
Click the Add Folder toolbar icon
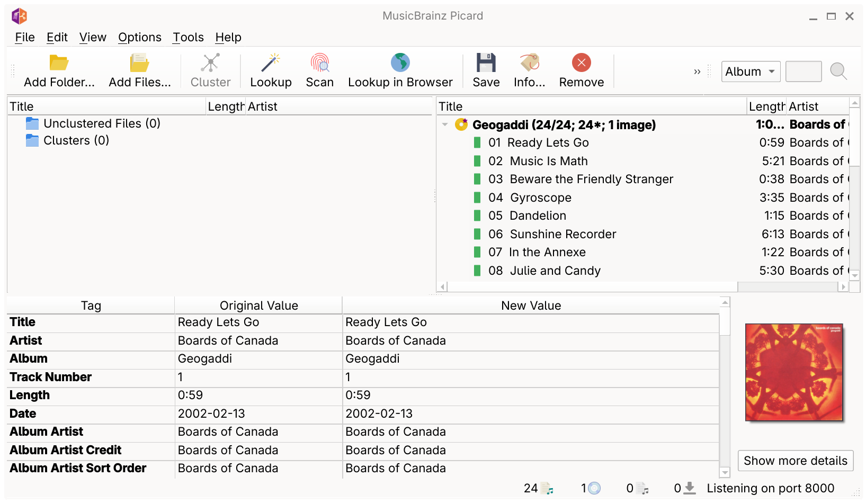coord(59,63)
